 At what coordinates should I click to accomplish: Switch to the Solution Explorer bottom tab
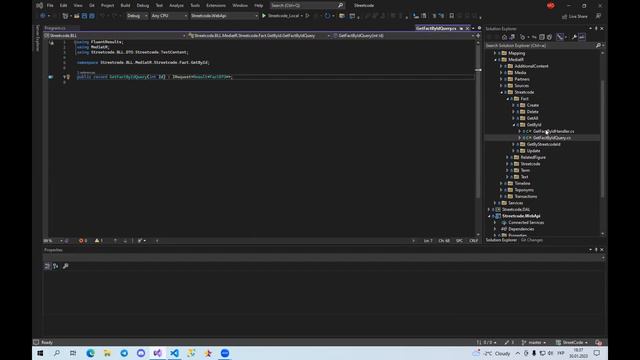(501, 240)
